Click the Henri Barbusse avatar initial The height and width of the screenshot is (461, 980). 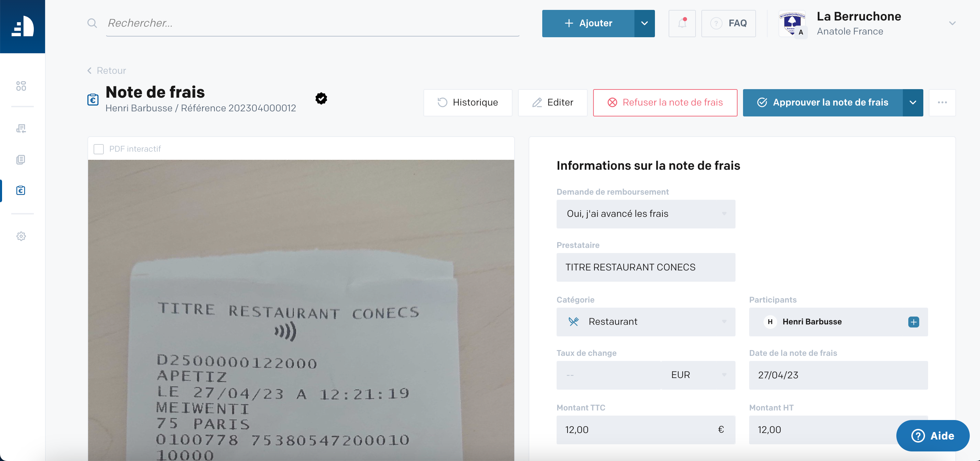click(770, 322)
